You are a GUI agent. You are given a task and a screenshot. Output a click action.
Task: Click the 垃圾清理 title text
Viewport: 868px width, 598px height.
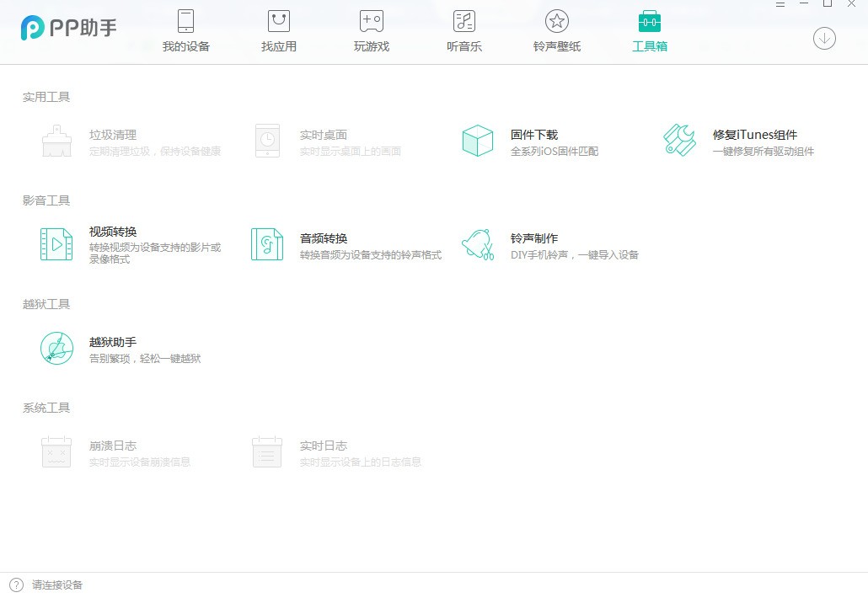pyautogui.click(x=113, y=135)
